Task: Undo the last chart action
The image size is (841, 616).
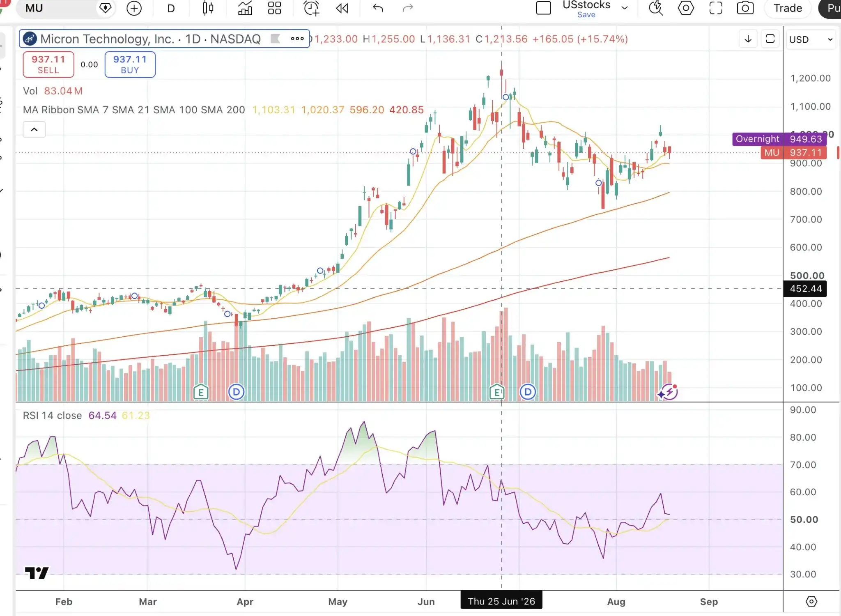Action: 378,8
